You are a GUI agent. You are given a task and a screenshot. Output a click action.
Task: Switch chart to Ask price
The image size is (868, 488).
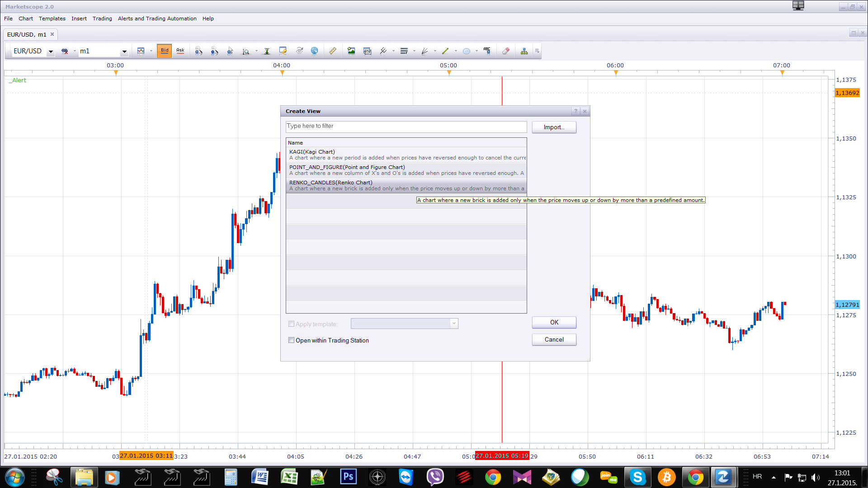[x=180, y=51]
